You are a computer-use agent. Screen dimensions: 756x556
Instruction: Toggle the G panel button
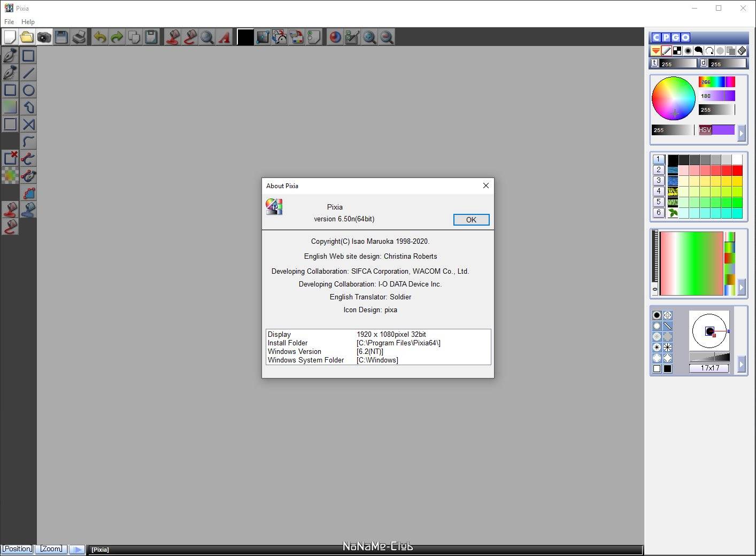[x=676, y=37]
